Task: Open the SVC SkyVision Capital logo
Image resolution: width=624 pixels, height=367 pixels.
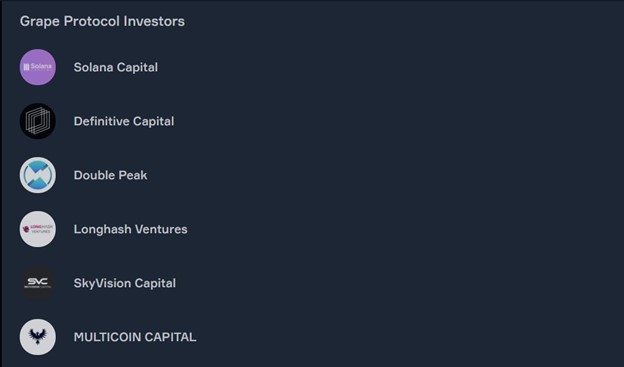Action: [38, 283]
